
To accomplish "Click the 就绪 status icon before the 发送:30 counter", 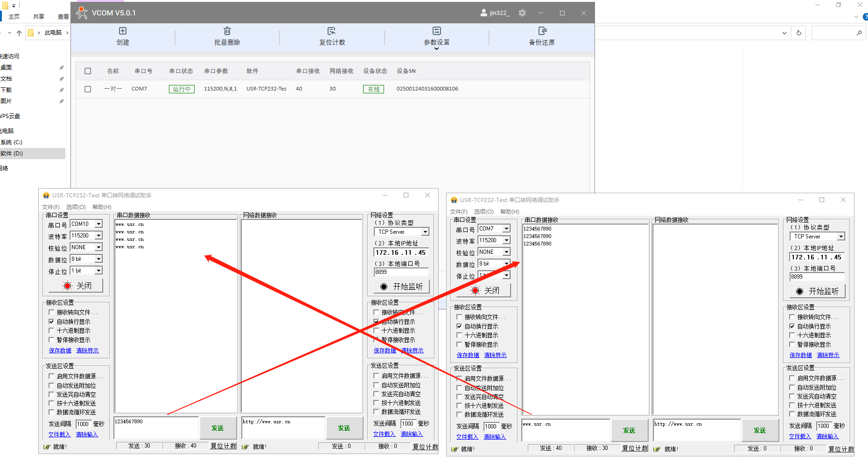I will 47,447.
